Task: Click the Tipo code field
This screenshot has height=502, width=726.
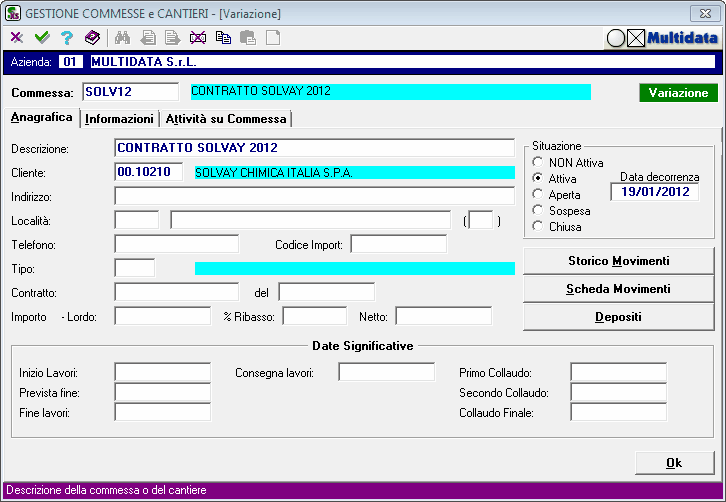Action: 135,268
